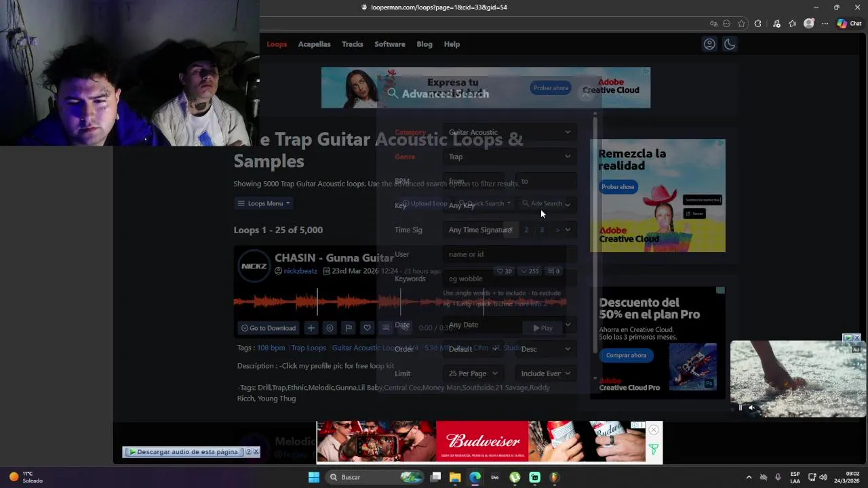Click the BPM from field
The image size is (868, 488).
click(x=473, y=181)
